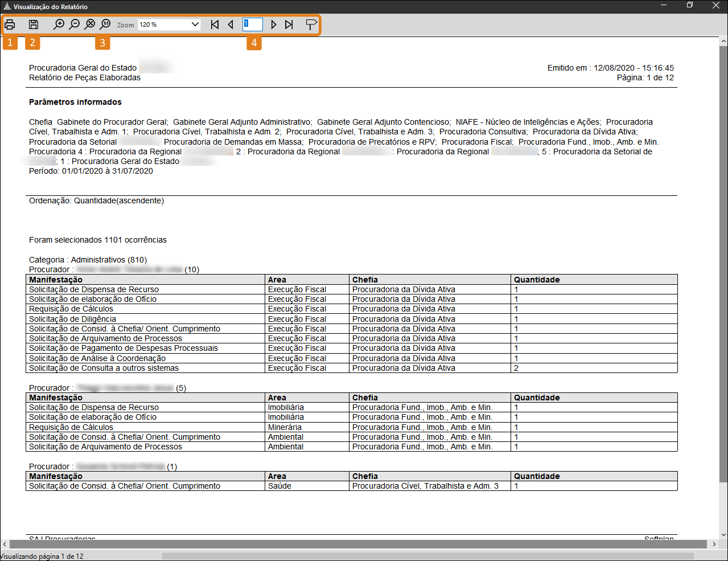Set zoom to 1:1 actual size
The image size is (728, 561).
click(x=105, y=24)
